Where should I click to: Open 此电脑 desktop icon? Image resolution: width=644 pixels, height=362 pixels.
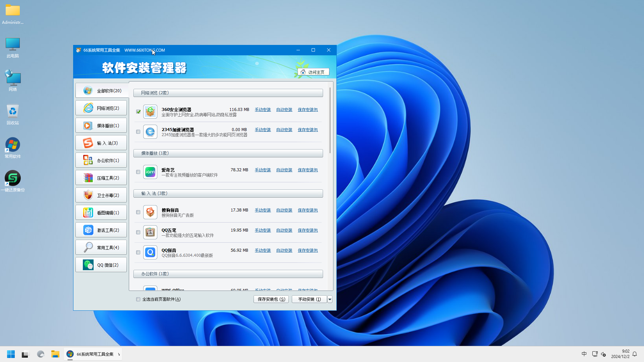pyautogui.click(x=13, y=48)
